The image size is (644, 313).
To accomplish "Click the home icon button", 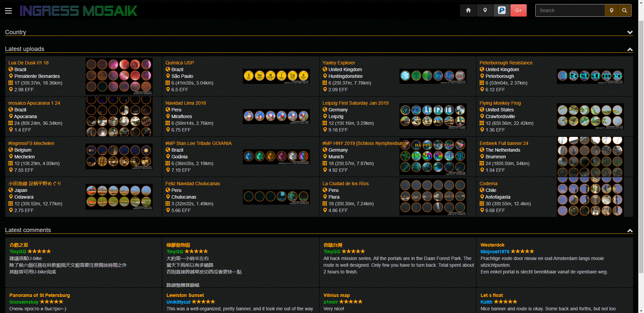I will (468, 10).
